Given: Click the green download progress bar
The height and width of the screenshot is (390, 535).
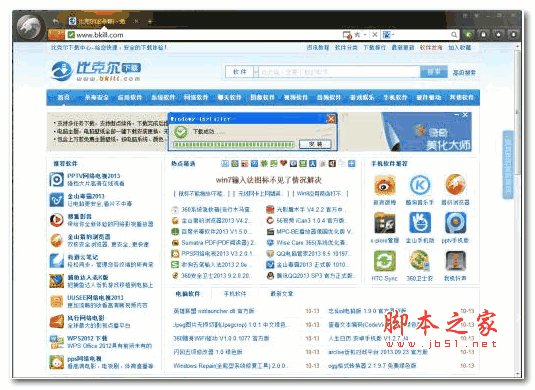Looking at the screenshot, I should pyautogui.click(x=234, y=145).
